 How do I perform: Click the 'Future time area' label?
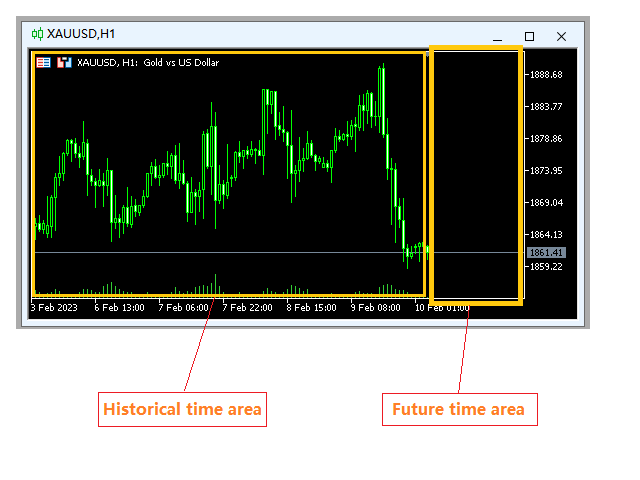click(460, 409)
